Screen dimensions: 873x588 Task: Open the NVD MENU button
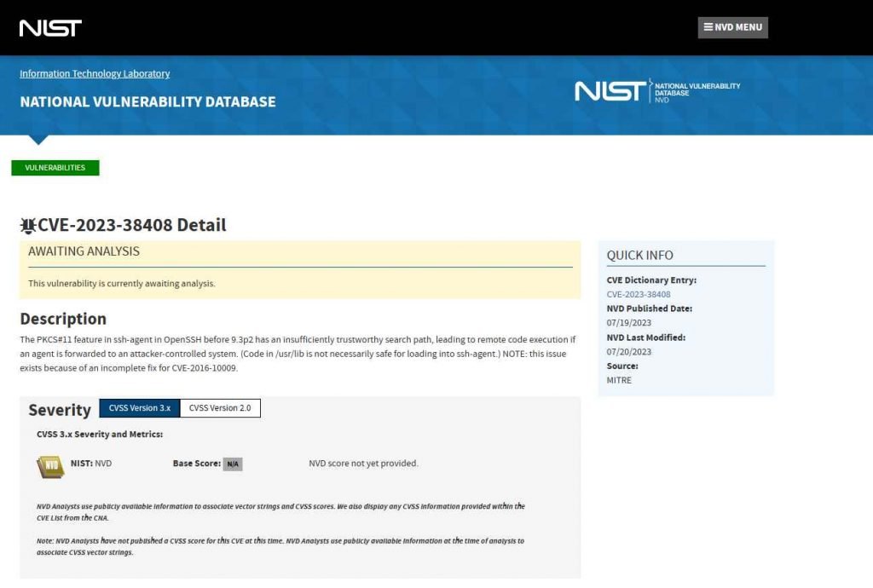coord(732,27)
